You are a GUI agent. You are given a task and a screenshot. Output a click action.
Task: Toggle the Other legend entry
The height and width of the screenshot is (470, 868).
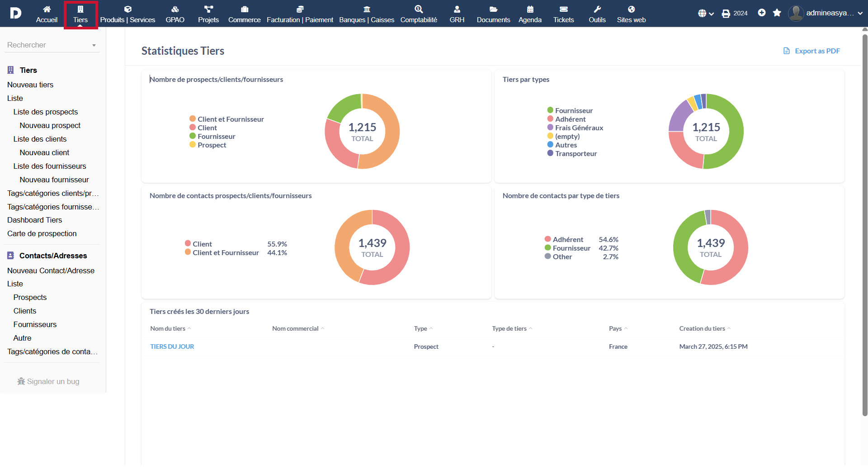click(562, 257)
